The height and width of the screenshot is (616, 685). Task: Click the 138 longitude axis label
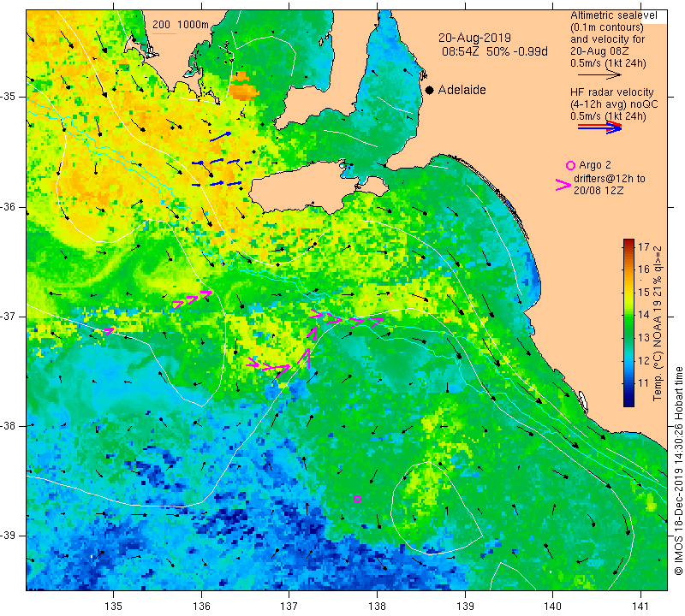pyautogui.click(x=377, y=606)
